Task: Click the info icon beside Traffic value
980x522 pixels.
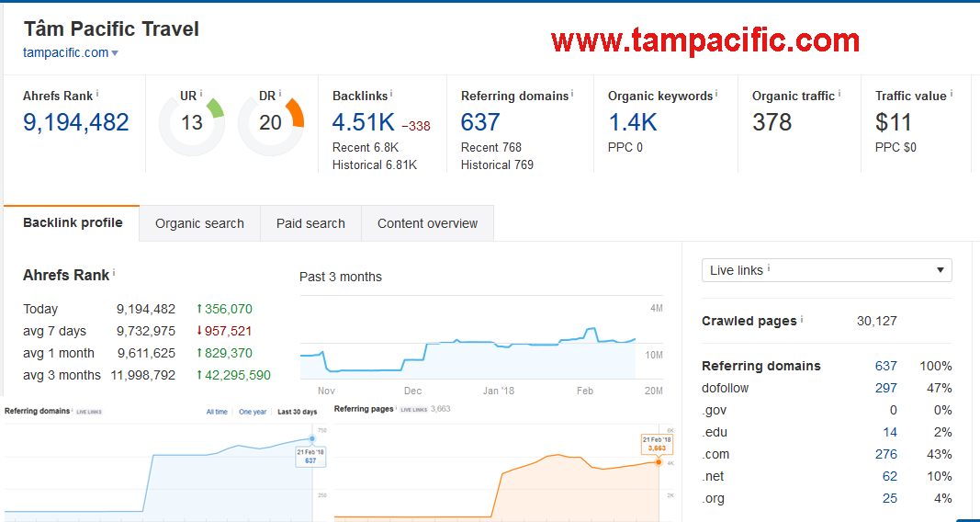Action: click(952, 93)
